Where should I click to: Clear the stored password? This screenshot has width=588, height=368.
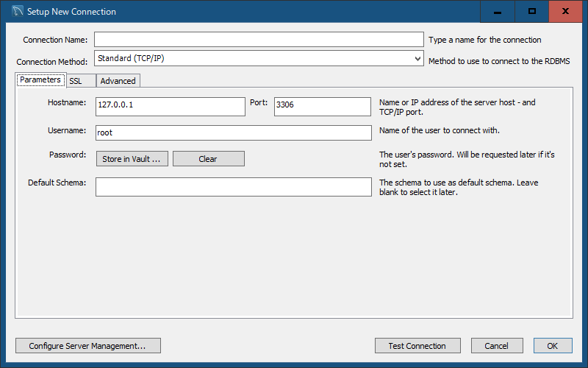pos(209,159)
